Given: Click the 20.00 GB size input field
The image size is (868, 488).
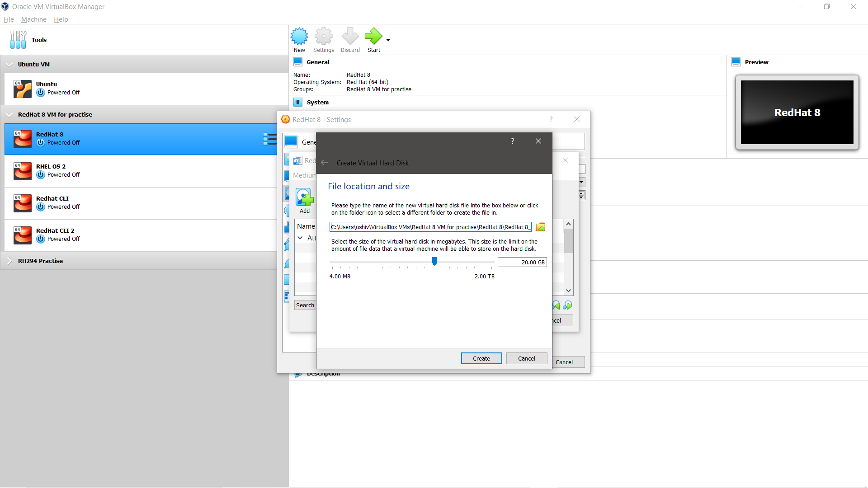Looking at the screenshot, I should 522,262.
